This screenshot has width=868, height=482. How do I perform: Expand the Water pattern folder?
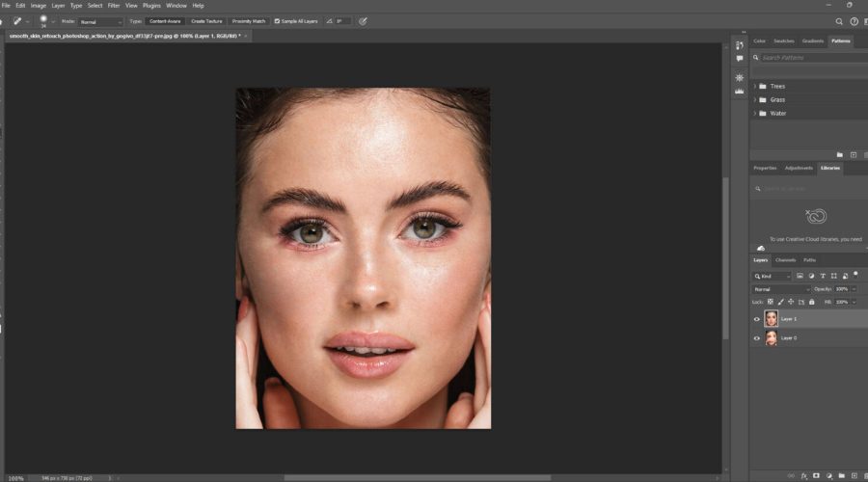point(755,114)
